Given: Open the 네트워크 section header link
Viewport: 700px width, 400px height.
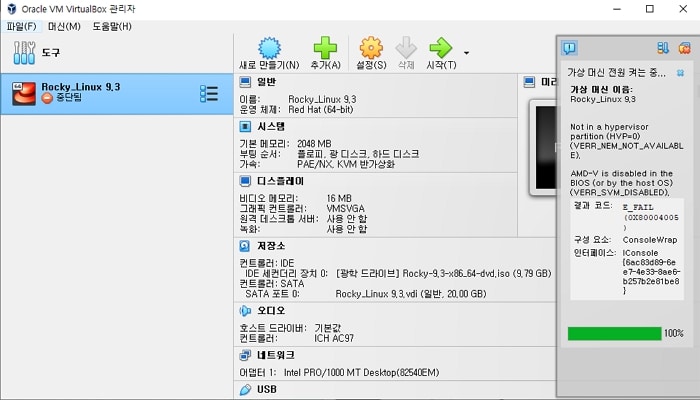Looking at the screenshot, I should tap(275, 355).
